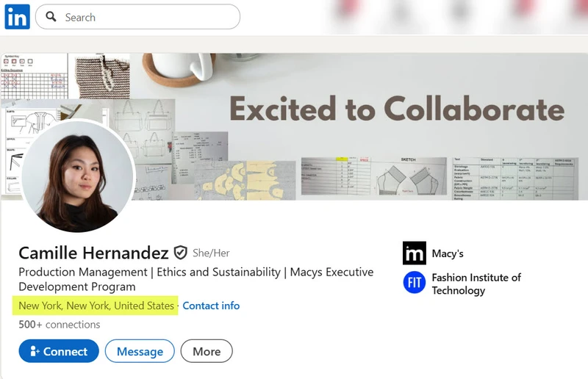Click the name Camille Hernandez
The image size is (588, 379).
pyautogui.click(x=93, y=253)
